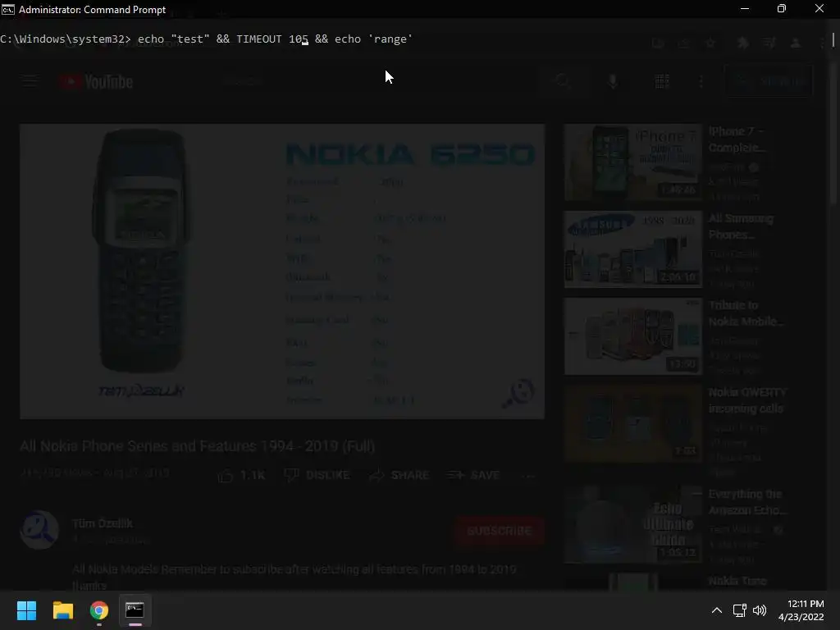Open File Explorer from the taskbar
840x630 pixels.
click(62, 610)
